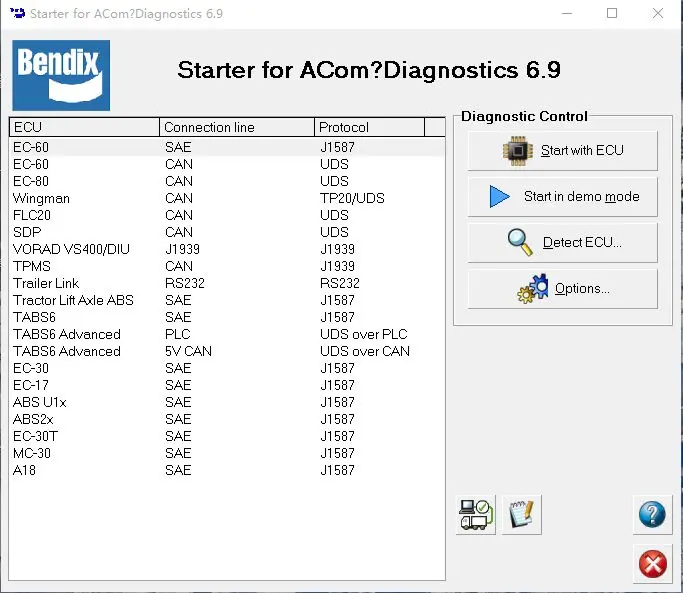Select the ABS2x row
Screen dimensions: 683x593
click(227, 419)
